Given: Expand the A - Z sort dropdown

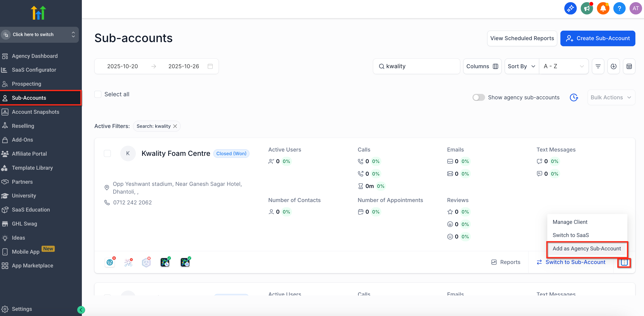Looking at the screenshot, I should 563,66.
